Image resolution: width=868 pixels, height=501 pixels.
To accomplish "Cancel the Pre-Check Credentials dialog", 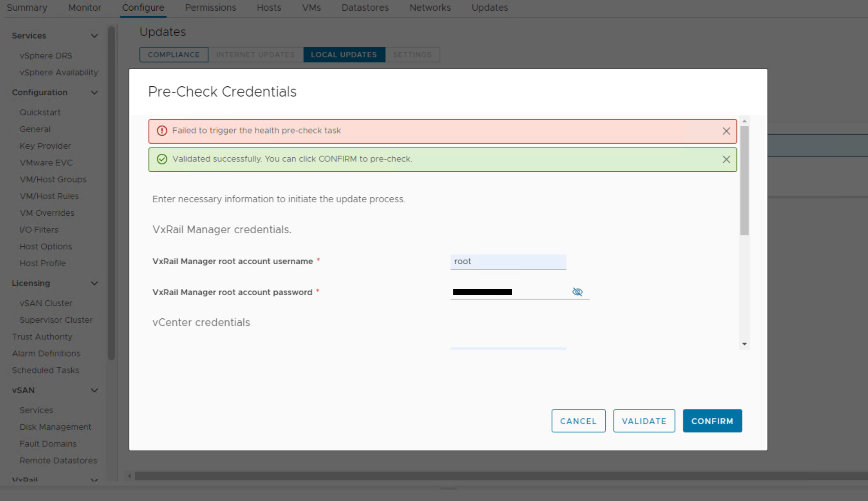I will click(x=578, y=421).
